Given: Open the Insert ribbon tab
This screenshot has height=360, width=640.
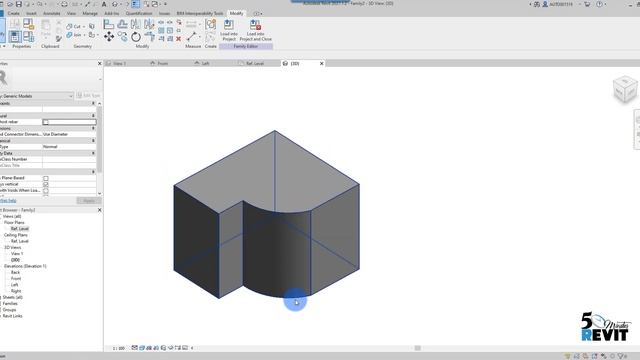Looking at the screenshot, I should (x=31, y=13).
